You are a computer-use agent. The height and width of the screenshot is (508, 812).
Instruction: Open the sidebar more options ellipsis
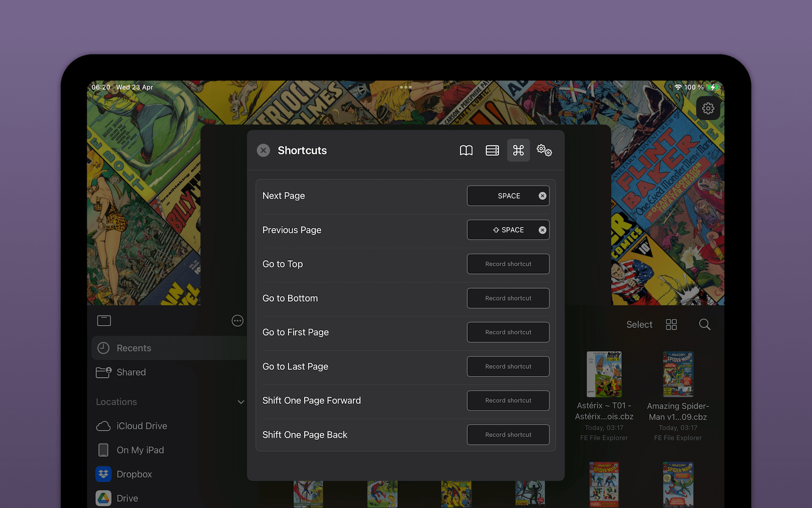pos(238,321)
